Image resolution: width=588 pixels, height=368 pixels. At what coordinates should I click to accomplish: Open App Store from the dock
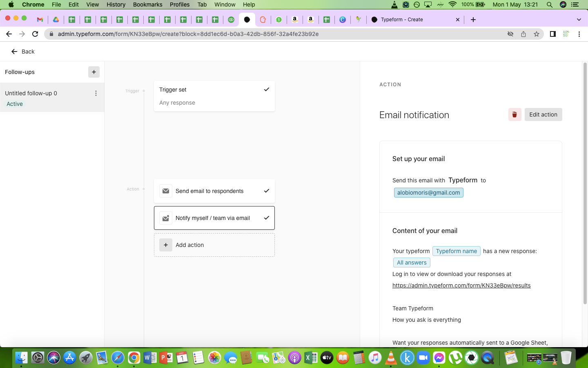70,358
